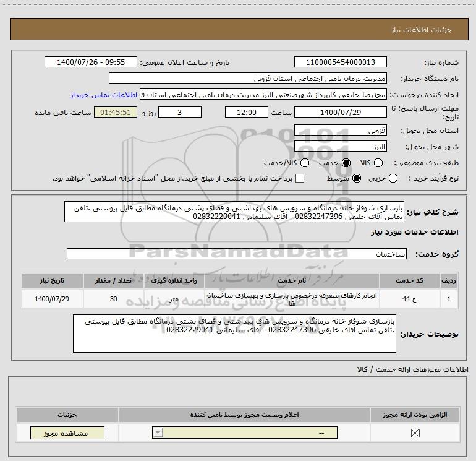Click the گروه خدمت field ساختمان

237,254
